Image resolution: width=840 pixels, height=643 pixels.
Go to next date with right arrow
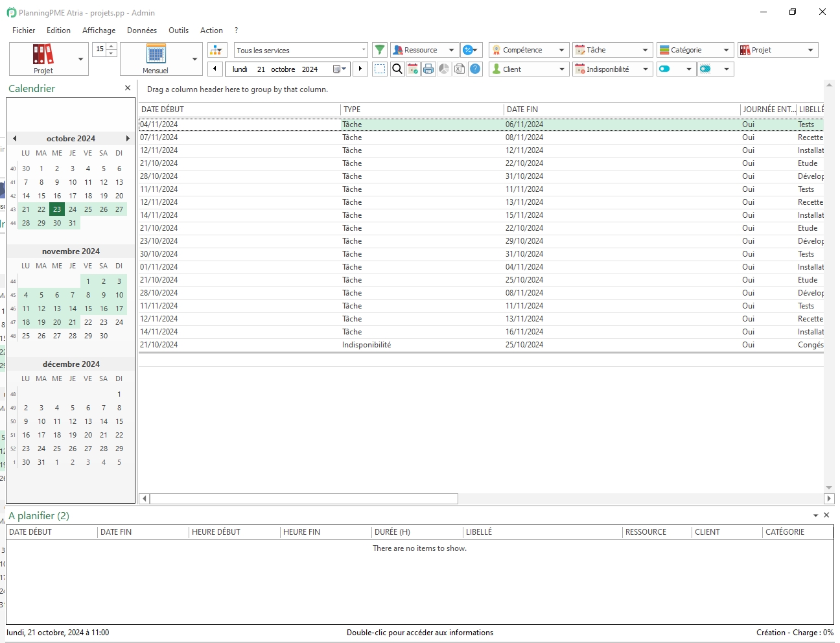point(360,69)
